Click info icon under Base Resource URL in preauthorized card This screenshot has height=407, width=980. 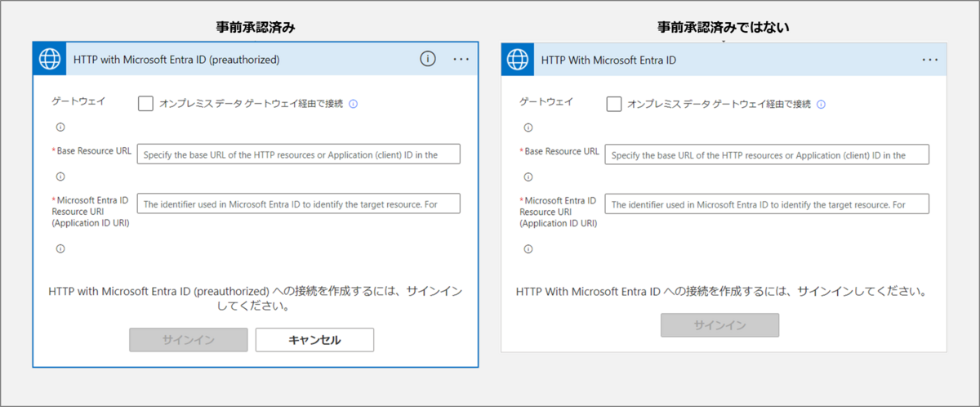tap(60, 177)
